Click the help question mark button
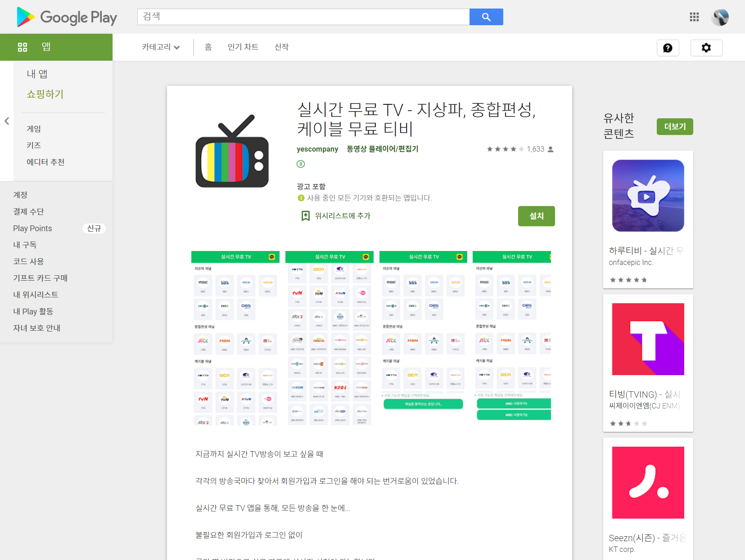The width and height of the screenshot is (745, 560). [x=668, y=48]
